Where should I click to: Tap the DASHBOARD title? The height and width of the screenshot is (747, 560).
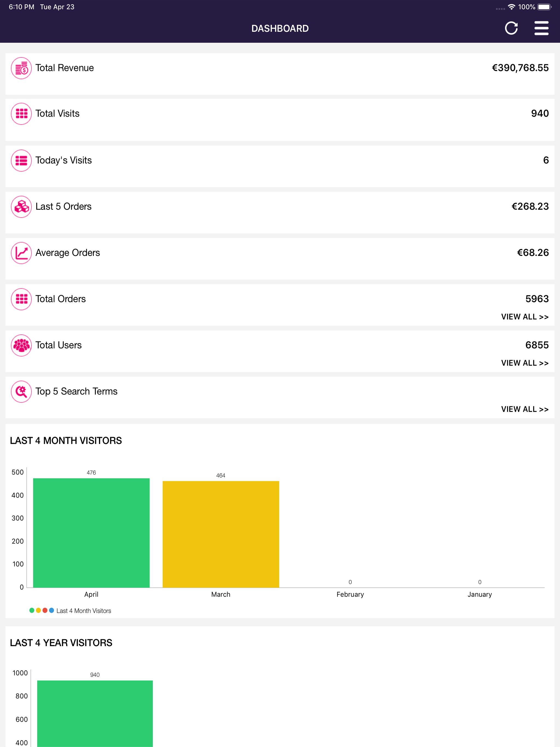click(x=280, y=28)
